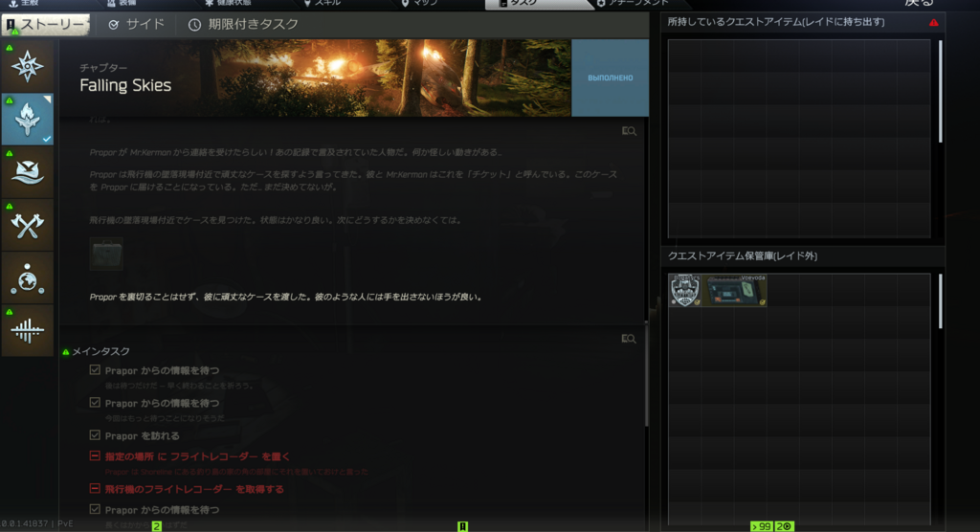
Task: Select the globe network chapter icon
Action: 27,277
